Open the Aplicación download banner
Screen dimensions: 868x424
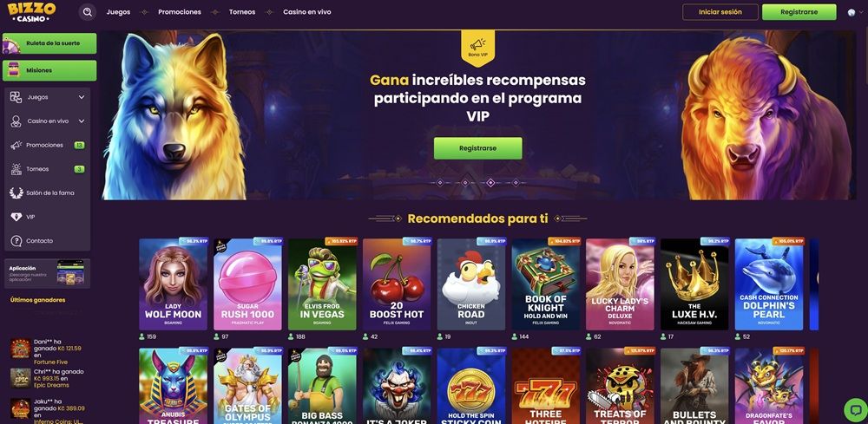pos(47,273)
